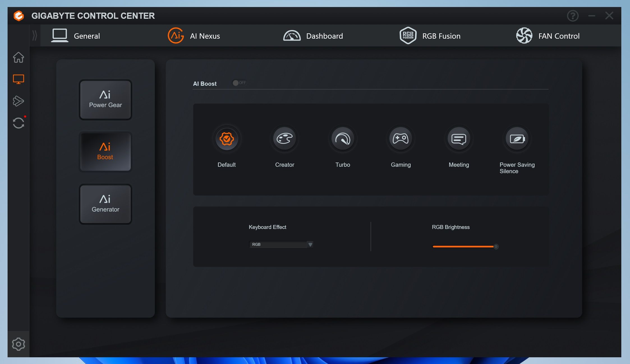This screenshot has height=364, width=630.
Task: Open the Keyboard Effect RGB dropdown
Action: 278,244
